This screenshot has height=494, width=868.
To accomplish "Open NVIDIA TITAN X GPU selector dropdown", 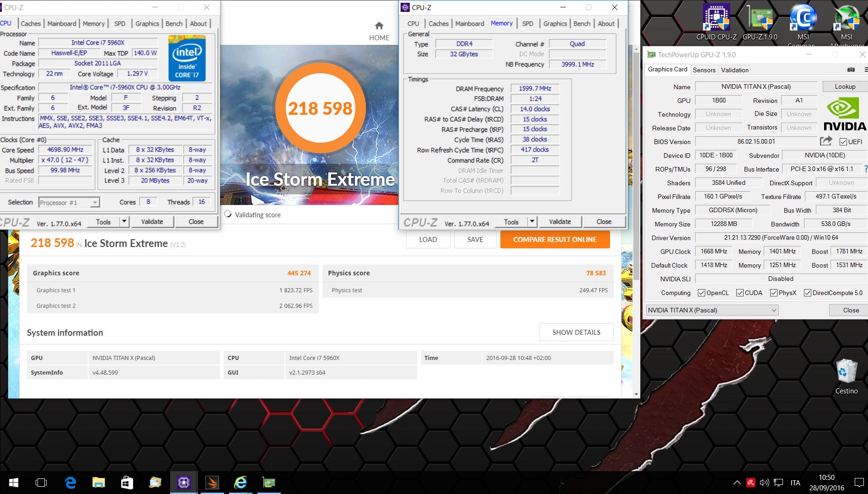I will point(712,310).
